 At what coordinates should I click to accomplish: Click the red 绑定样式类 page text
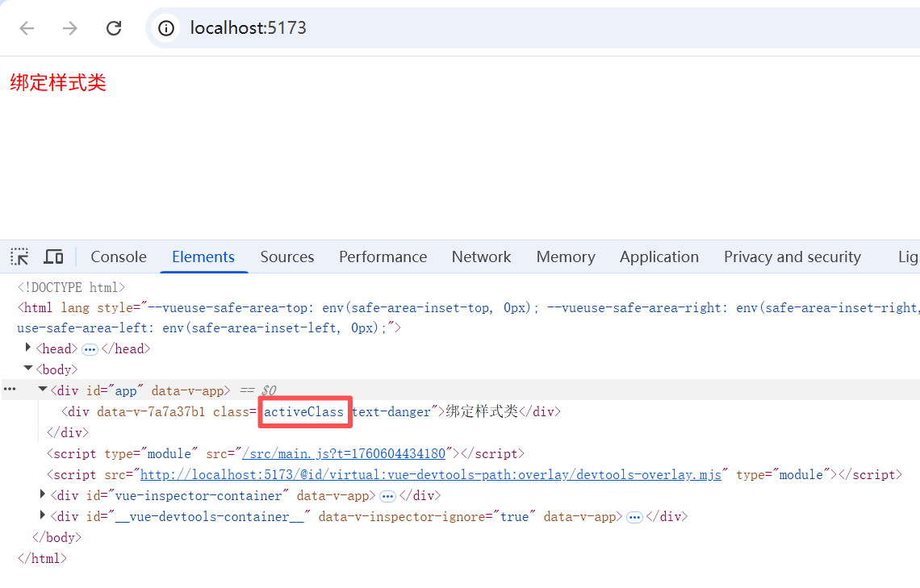click(x=58, y=82)
